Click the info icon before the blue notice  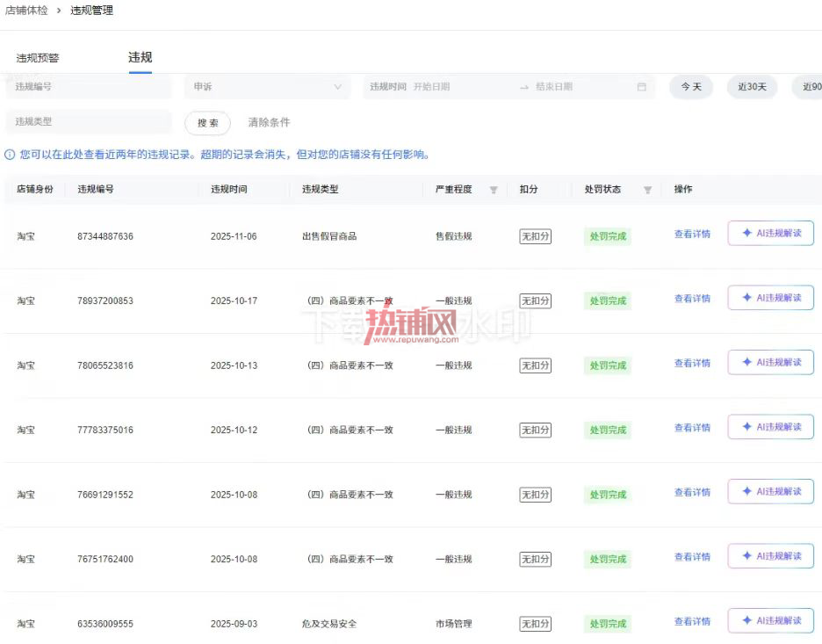click(10, 155)
